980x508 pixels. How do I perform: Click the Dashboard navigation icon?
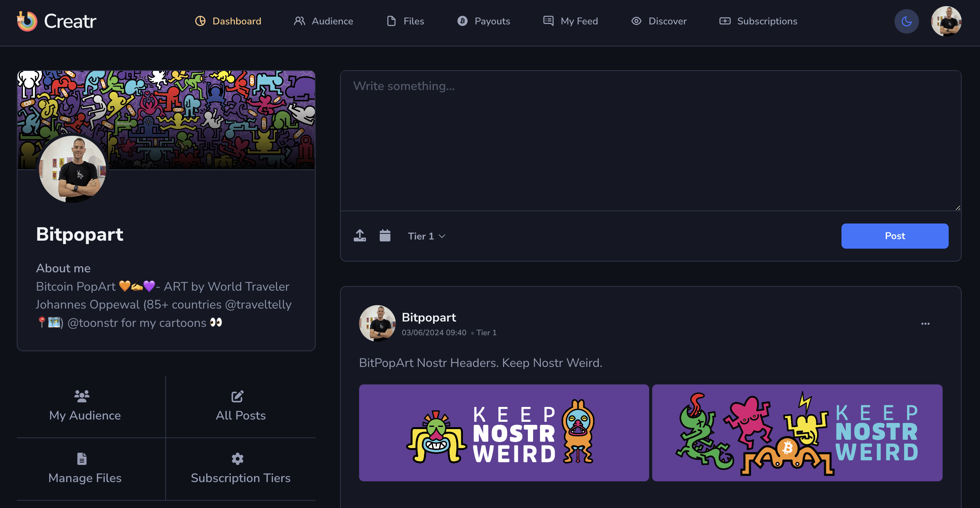click(x=200, y=21)
